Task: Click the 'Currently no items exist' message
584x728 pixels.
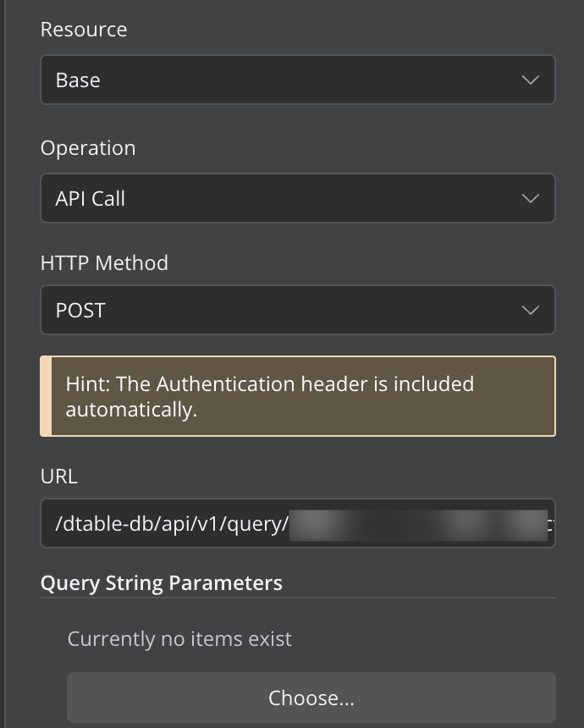Action: [x=179, y=638]
